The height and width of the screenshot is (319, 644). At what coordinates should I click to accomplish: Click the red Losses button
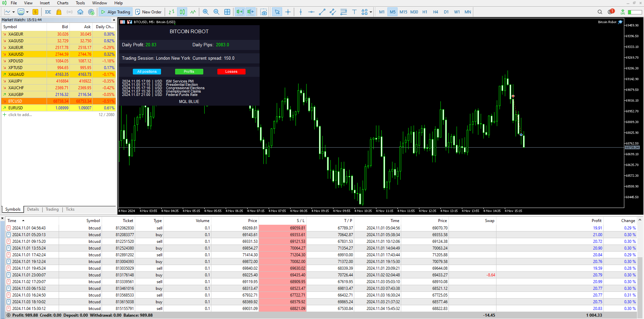point(231,72)
